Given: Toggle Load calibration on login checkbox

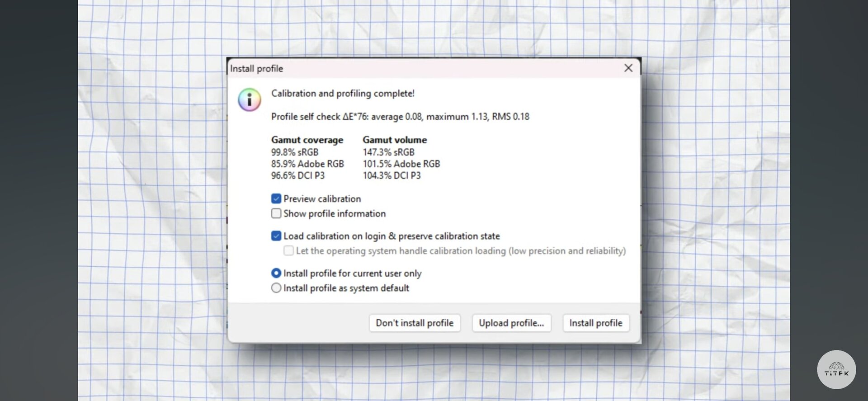Looking at the screenshot, I should pyautogui.click(x=276, y=236).
